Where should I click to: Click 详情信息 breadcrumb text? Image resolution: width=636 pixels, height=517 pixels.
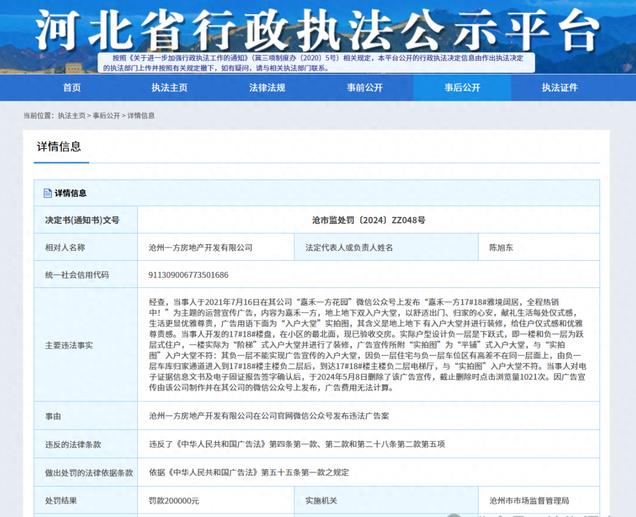coord(141,116)
